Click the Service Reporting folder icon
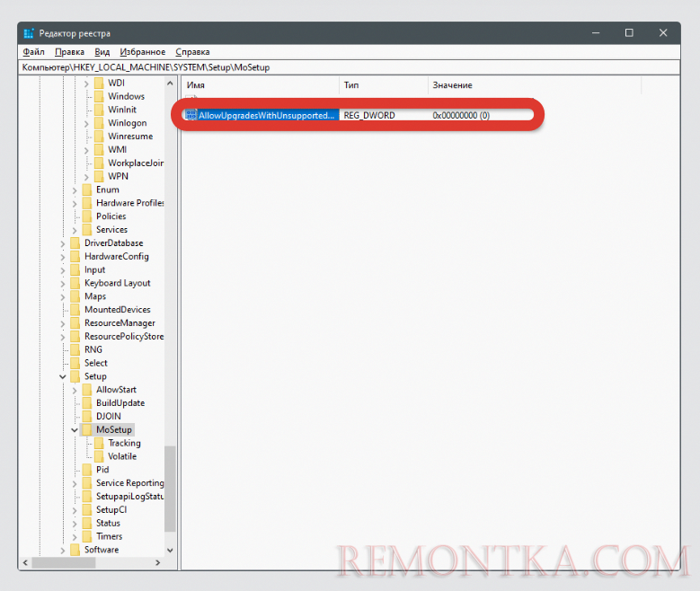Screen dimensions: 700x591 [87, 483]
